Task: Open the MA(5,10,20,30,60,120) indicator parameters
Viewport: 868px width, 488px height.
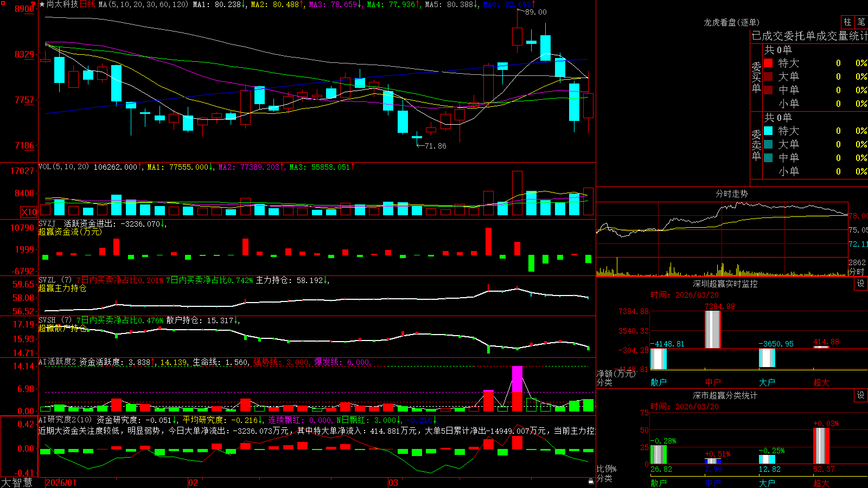Action: 143,4
